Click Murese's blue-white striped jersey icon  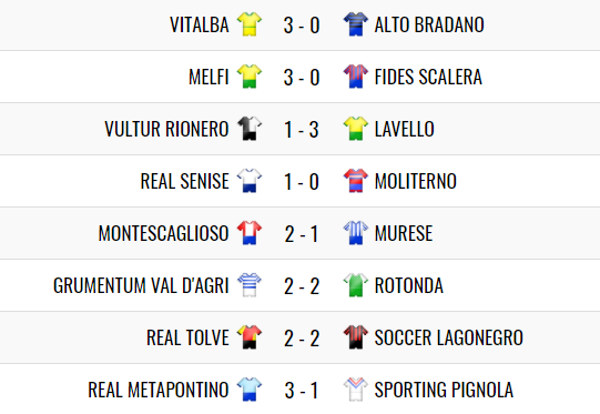pos(356,233)
